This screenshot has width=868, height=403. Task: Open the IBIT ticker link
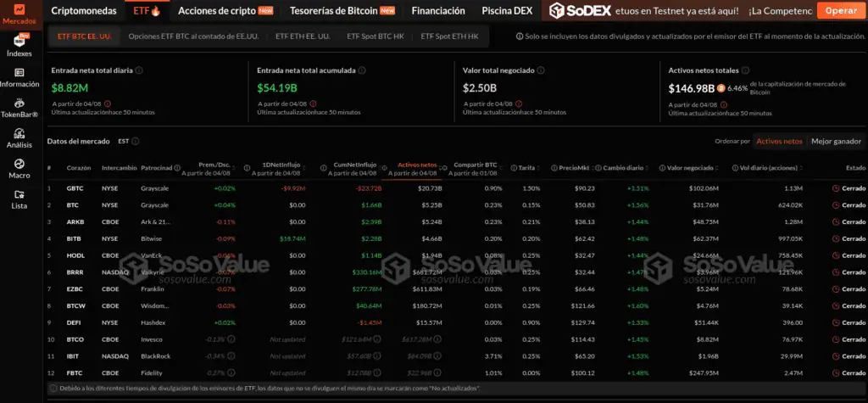[x=73, y=355]
